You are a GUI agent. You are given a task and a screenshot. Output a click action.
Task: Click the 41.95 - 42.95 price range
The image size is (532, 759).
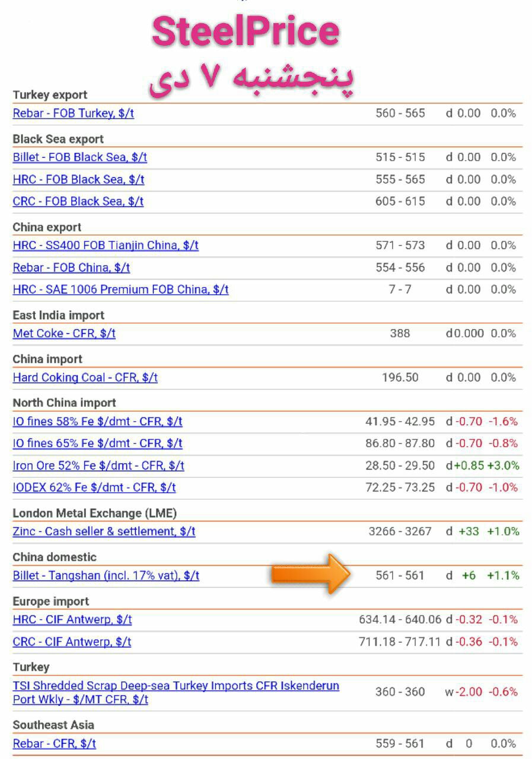pos(400,422)
